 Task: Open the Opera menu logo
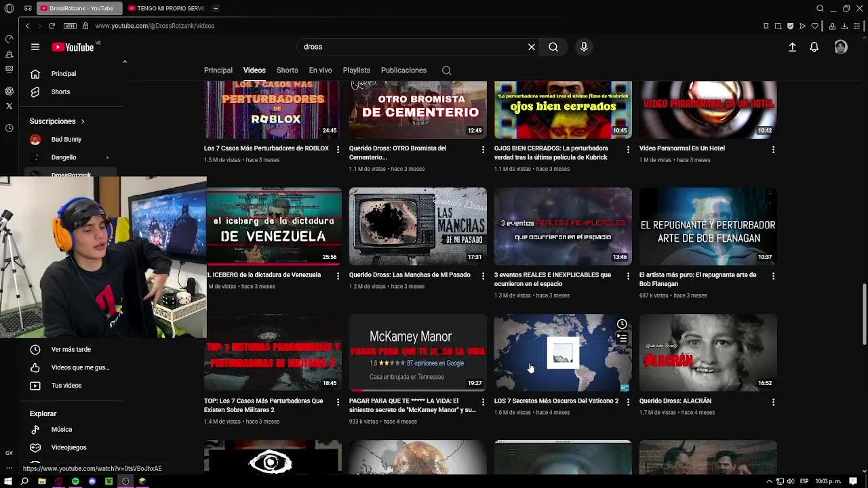[x=9, y=8]
